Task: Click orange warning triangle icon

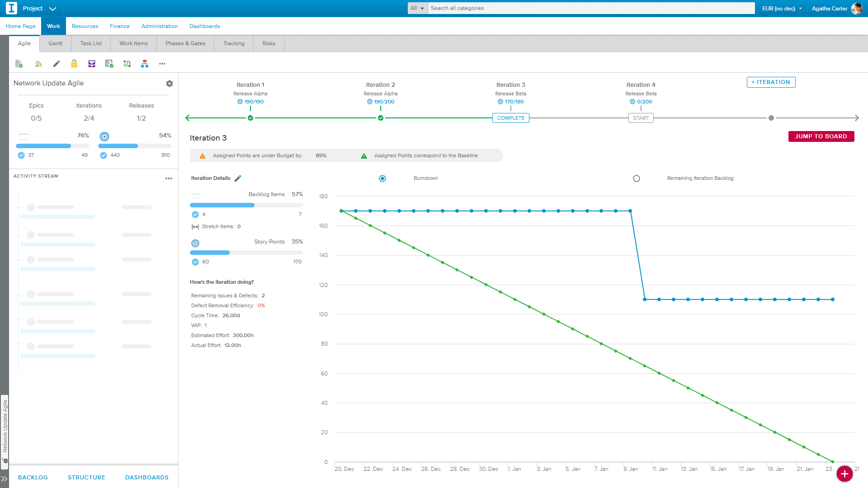Action: (203, 156)
